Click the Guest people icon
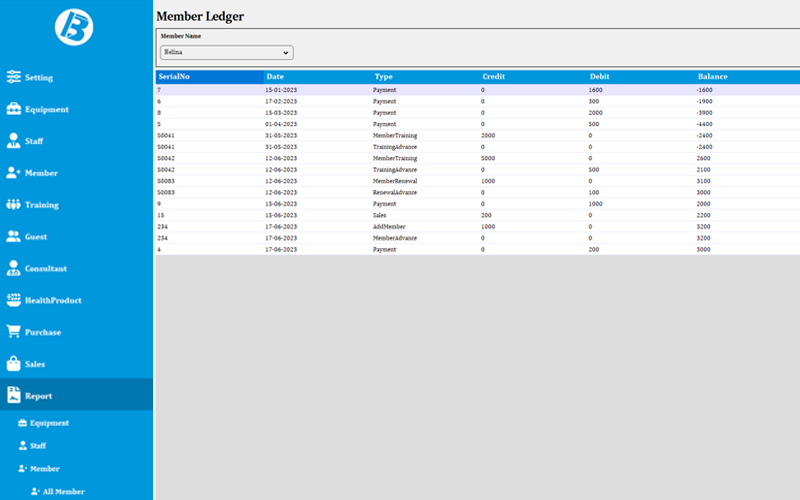This screenshot has width=800, height=500. (x=14, y=236)
